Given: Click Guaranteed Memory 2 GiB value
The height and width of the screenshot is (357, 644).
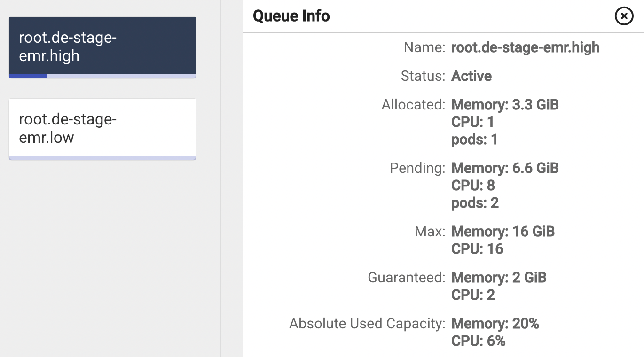Looking at the screenshot, I should tap(499, 278).
